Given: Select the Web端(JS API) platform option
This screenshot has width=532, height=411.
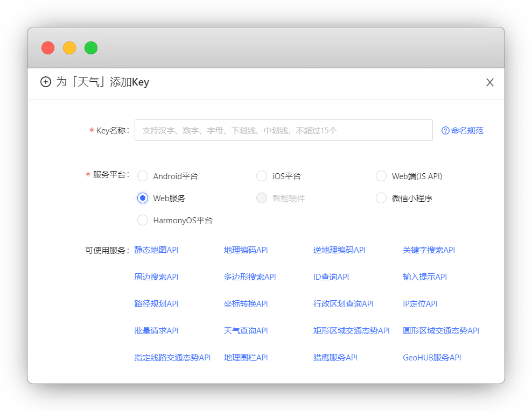Looking at the screenshot, I should (381, 176).
